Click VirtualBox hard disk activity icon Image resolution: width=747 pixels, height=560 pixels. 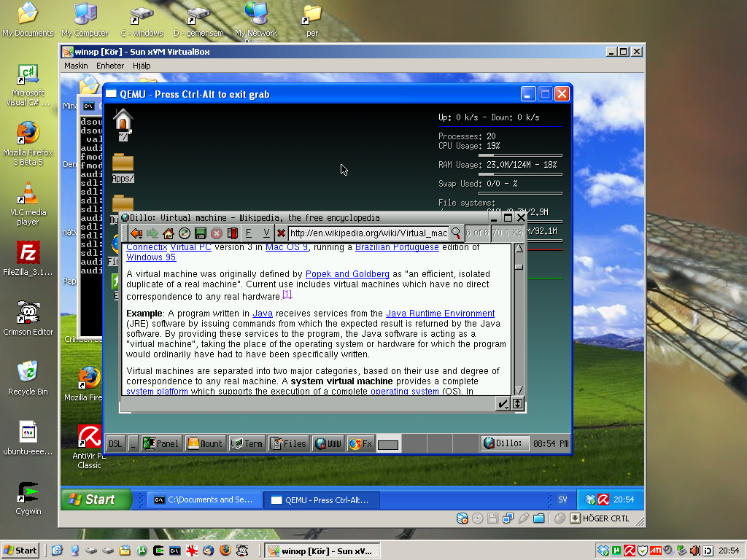(x=462, y=518)
